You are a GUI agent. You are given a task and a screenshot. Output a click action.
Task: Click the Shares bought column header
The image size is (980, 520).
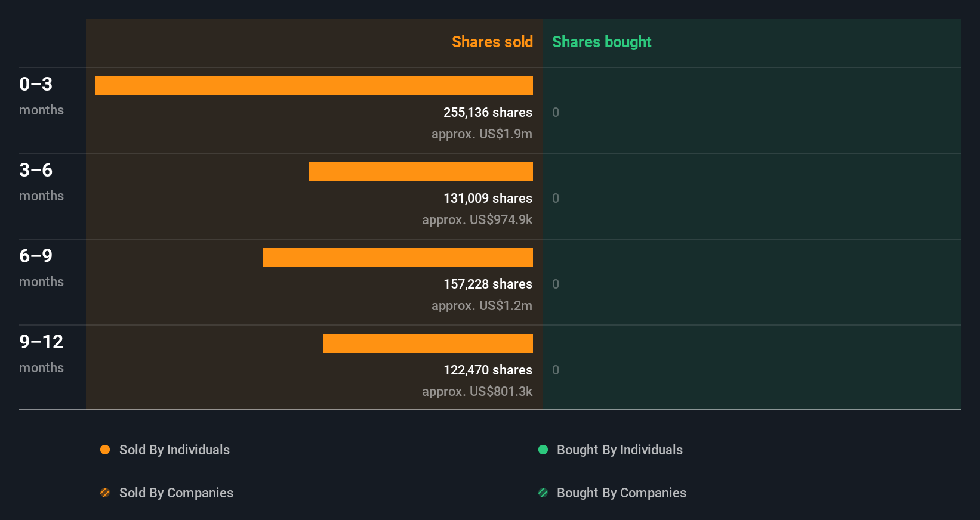pos(602,42)
